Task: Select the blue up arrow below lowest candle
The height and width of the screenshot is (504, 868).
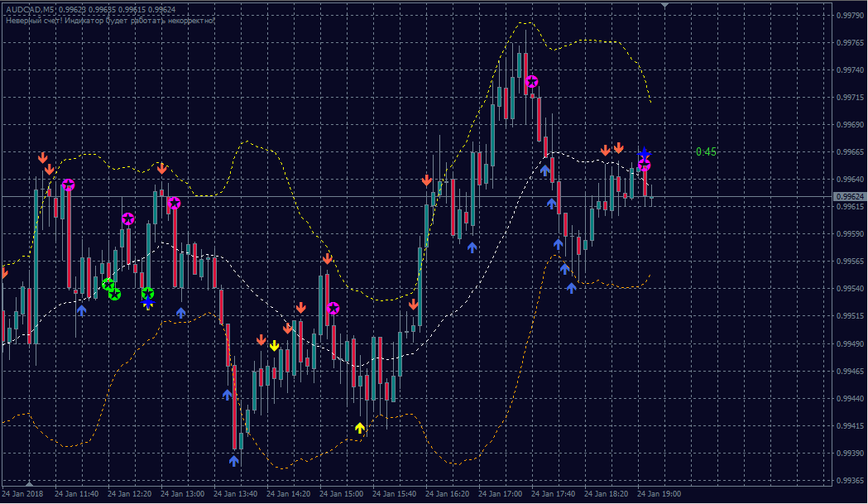Action: [x=234, y=460]
